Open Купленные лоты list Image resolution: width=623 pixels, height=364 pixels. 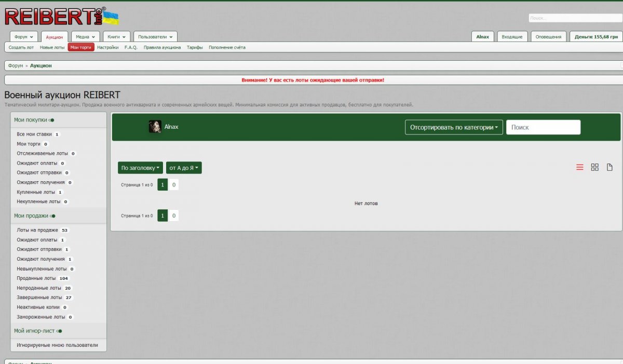click(36, 192)
